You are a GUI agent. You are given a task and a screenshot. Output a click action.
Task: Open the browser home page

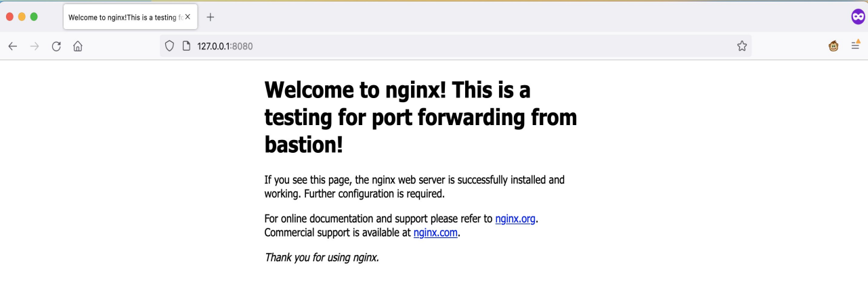pos(78,47)
